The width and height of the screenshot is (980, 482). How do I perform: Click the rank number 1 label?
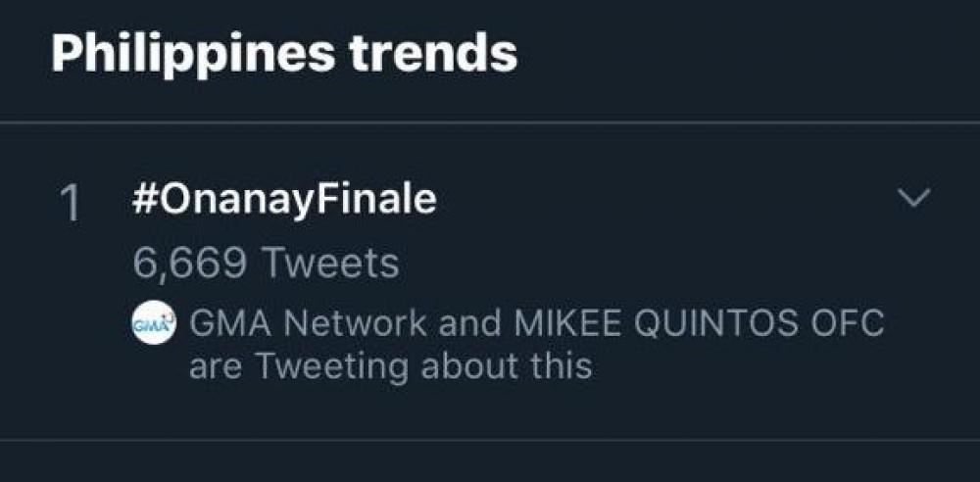coord(71,204)
